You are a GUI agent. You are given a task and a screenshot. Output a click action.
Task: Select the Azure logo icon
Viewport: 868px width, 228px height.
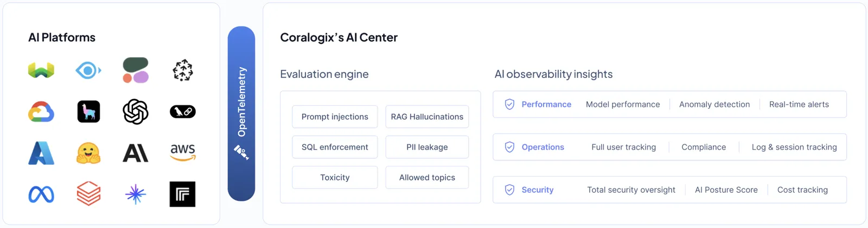(41, 153)
